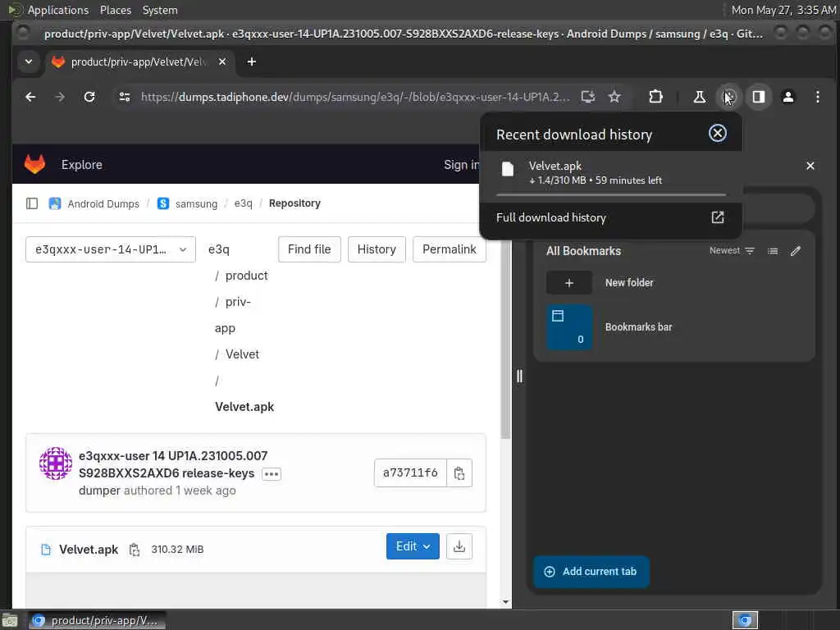Go back to the previous page

(30, 97)
